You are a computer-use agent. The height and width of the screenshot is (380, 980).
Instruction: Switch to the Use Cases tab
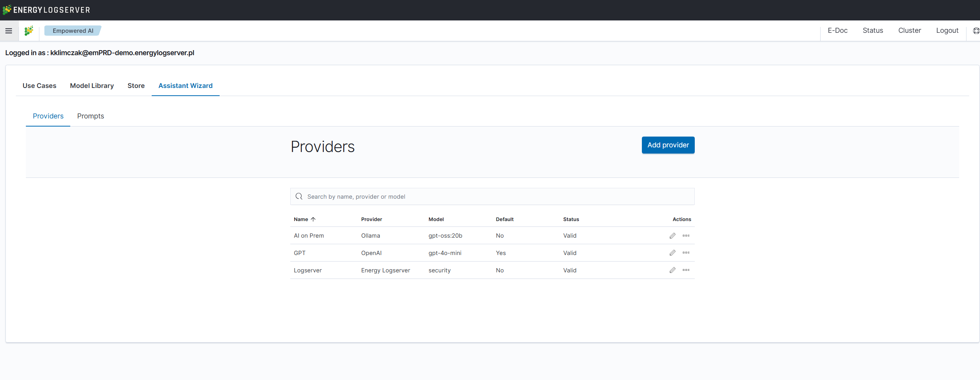(39, 86)
